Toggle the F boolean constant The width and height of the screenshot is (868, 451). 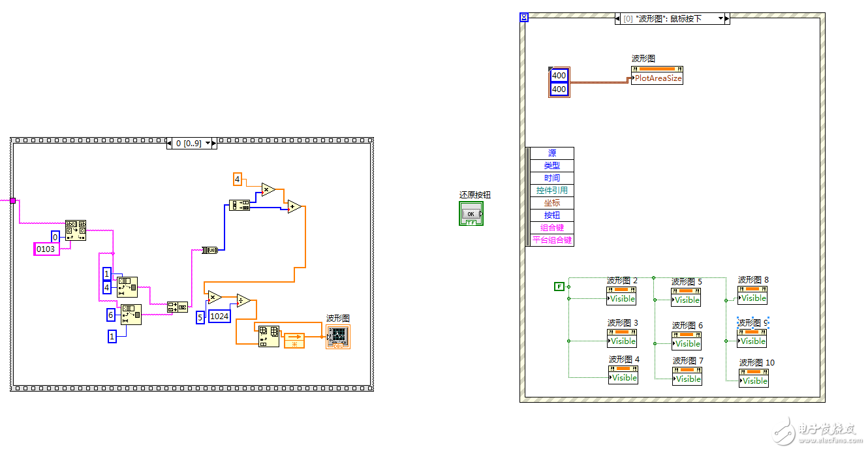click(x=559, y=286)
